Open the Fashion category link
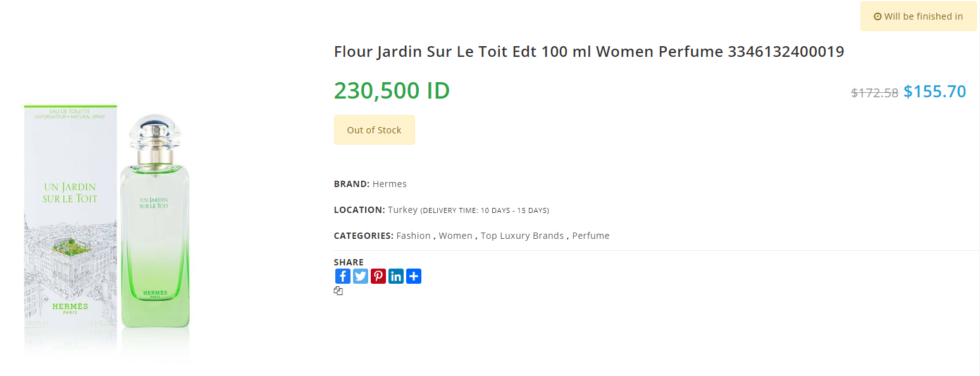Viewport: 980px width, 376px height. pyautogui.click(x=413, y=236)
